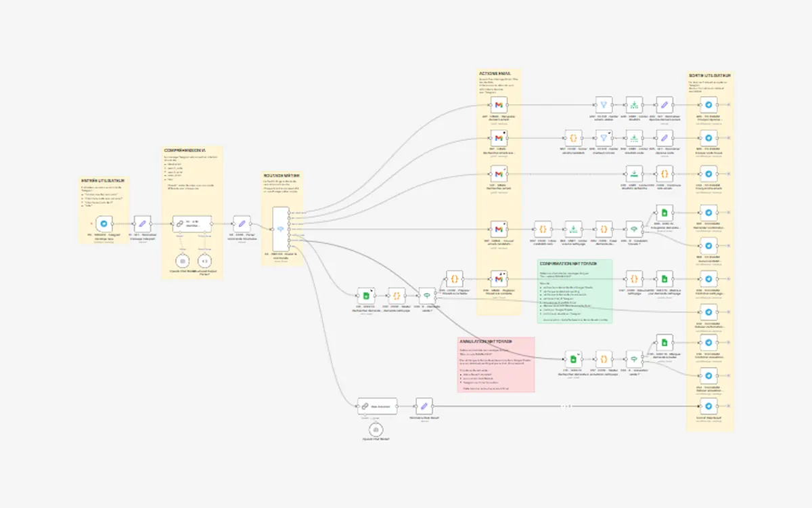Open the Switch router node in Routage Métier
The height and width of the screenshot is (508, 812).
pos(281,230)
